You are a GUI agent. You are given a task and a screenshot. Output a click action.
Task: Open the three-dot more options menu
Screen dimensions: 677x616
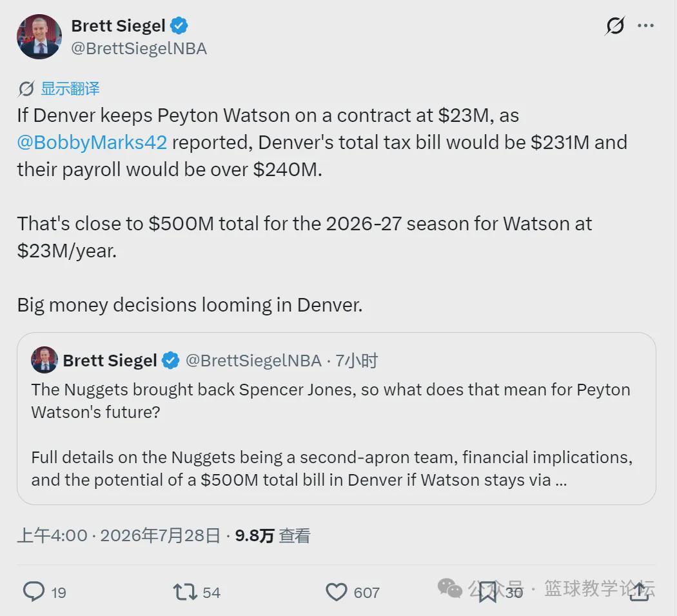(645, 26)
